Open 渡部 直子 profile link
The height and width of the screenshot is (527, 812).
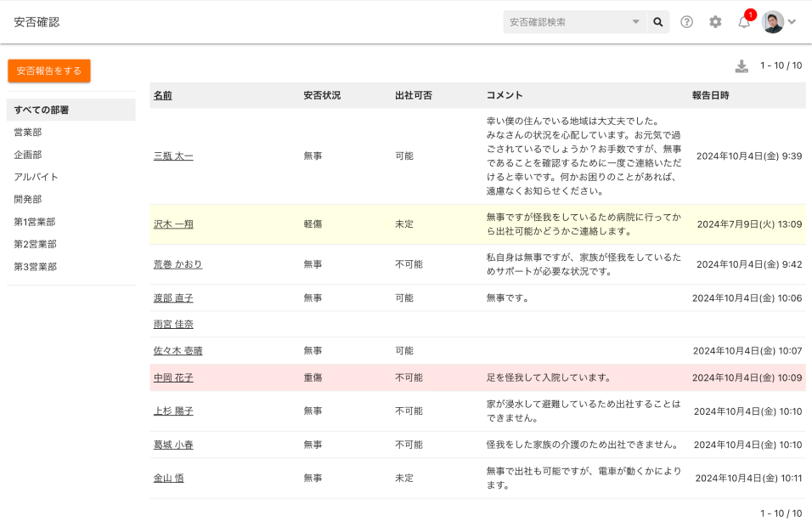(173, 298)
